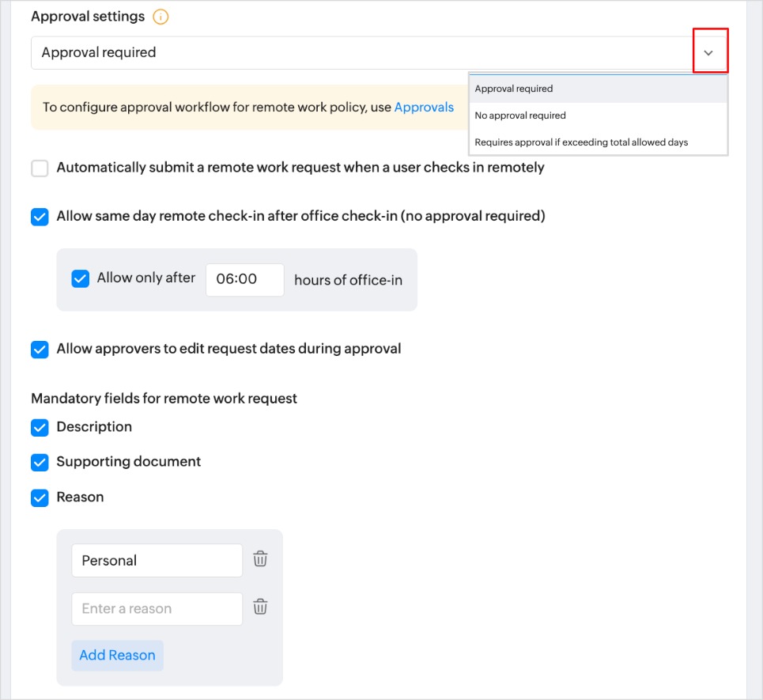This screenshot has height=700, width=763.
Task: Click the 'Enter a reason' text field
Action: [x=157, y=609]
